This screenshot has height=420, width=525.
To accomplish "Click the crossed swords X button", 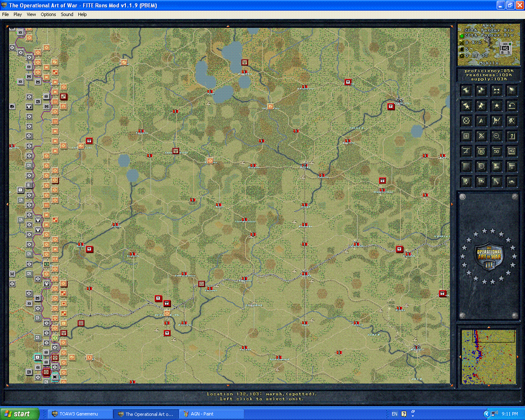I will (x=481, y=136).
